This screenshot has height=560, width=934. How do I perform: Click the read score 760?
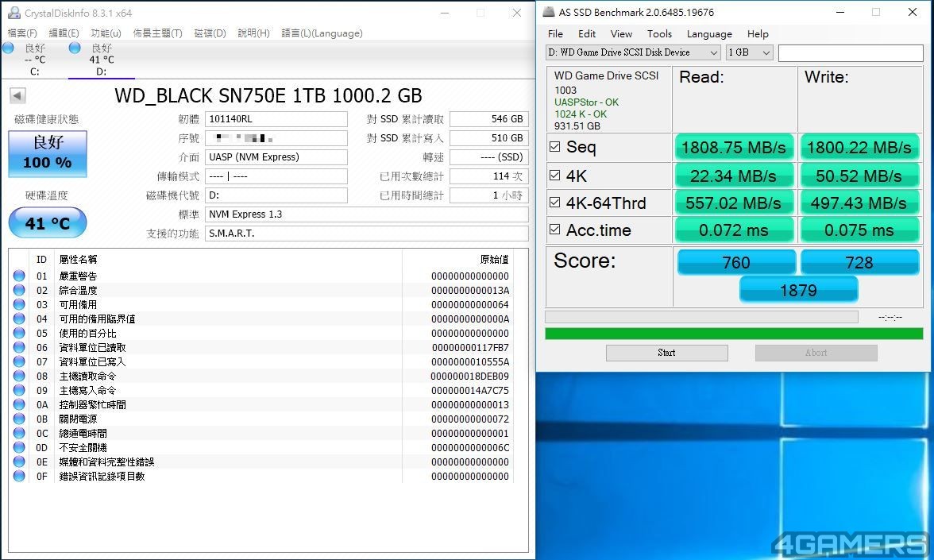point(736,262)
